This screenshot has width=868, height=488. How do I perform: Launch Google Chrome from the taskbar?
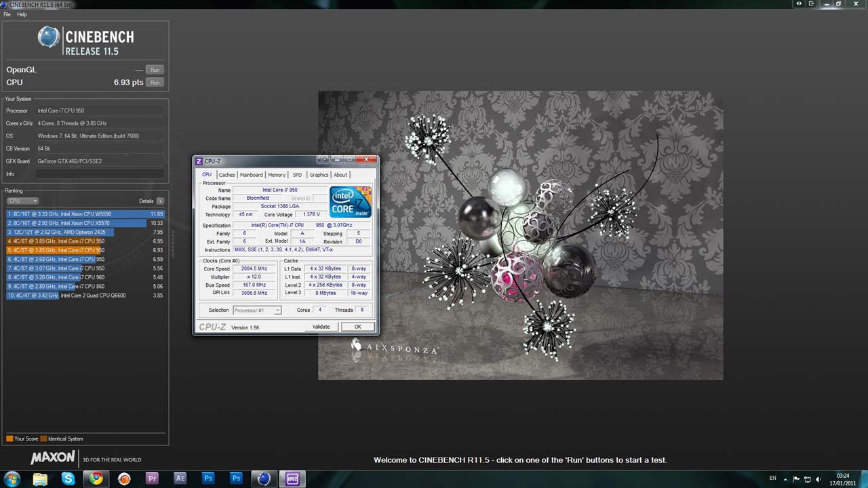[x=96, y=479]
